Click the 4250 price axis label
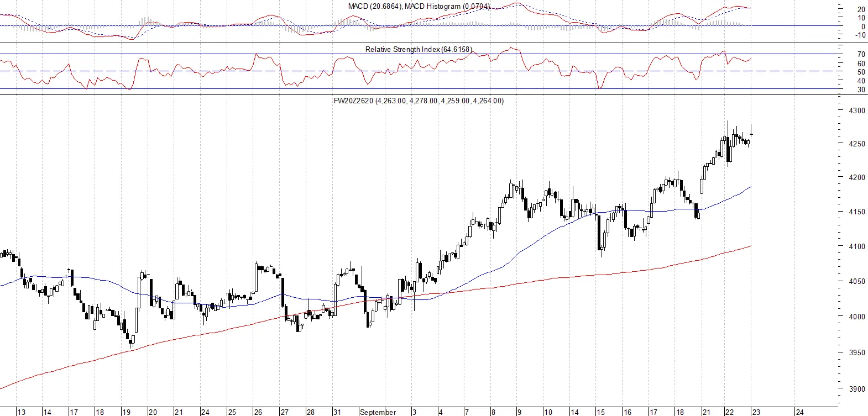Image resolution: width=868 pixels, height=416 pixels. [x=857, y=144]
